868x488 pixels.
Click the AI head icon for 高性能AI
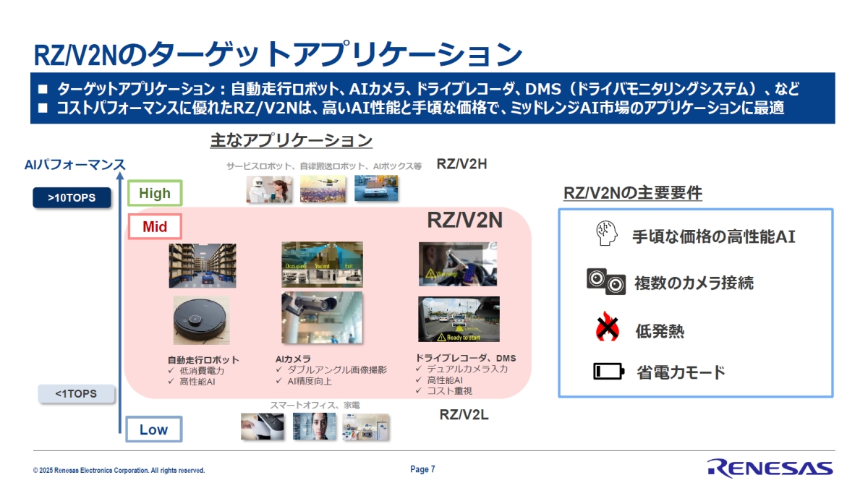click(x=605, y=235)
